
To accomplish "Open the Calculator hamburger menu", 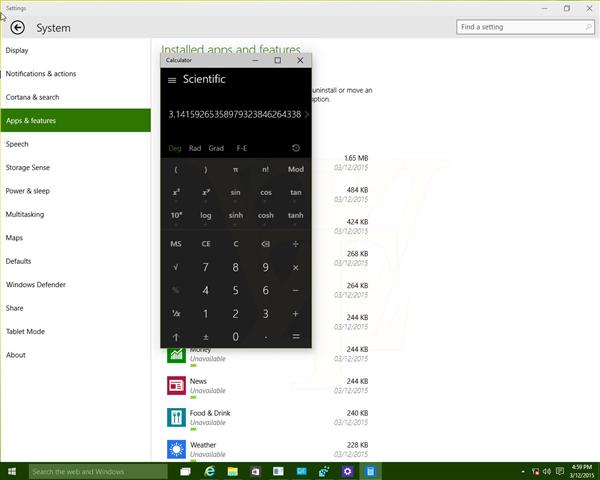I will pyautogui.click(x=172, y=80).
